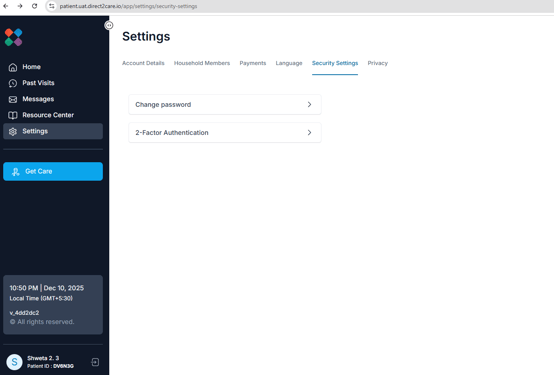The image size is (554, 375).
Task: Click the Messages envelope icon
Action: (13, 99)
